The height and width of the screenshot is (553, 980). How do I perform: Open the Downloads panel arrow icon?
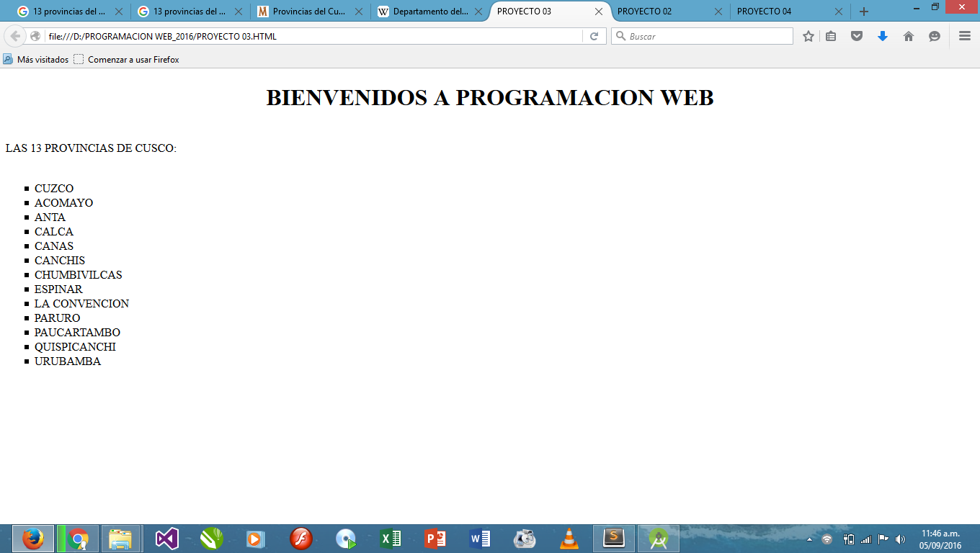882,36
